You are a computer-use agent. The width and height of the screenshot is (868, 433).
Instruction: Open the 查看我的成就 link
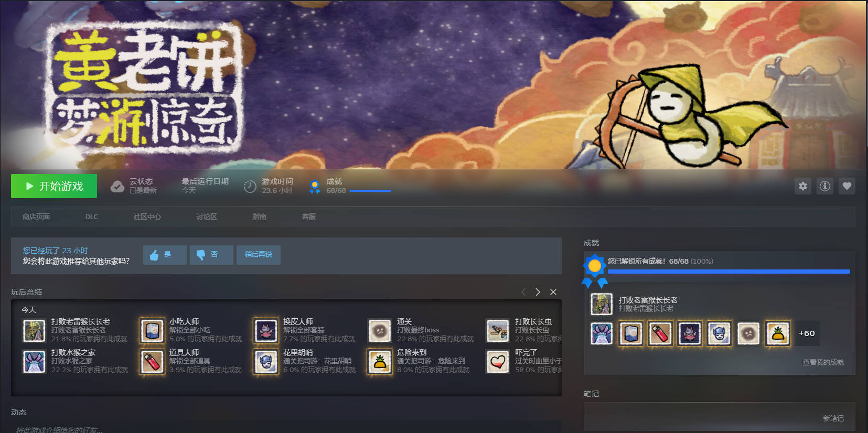click(823, 362)
